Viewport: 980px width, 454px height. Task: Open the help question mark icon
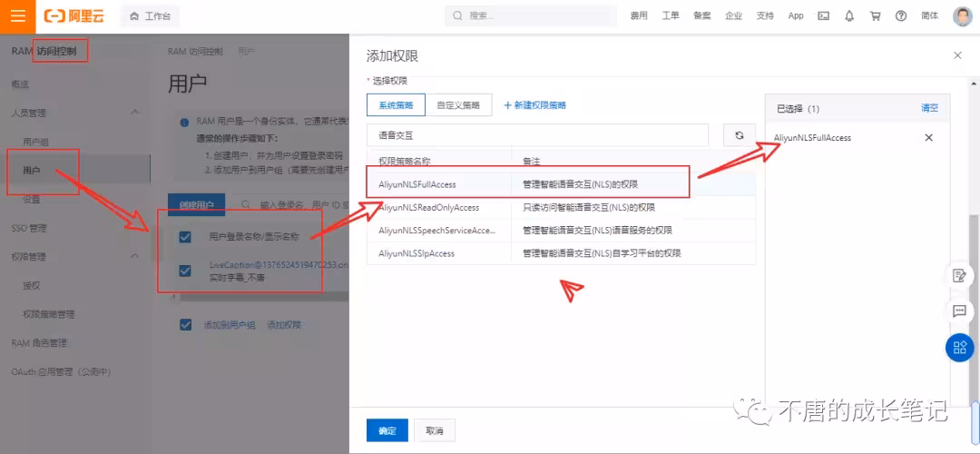pos(901,16)
